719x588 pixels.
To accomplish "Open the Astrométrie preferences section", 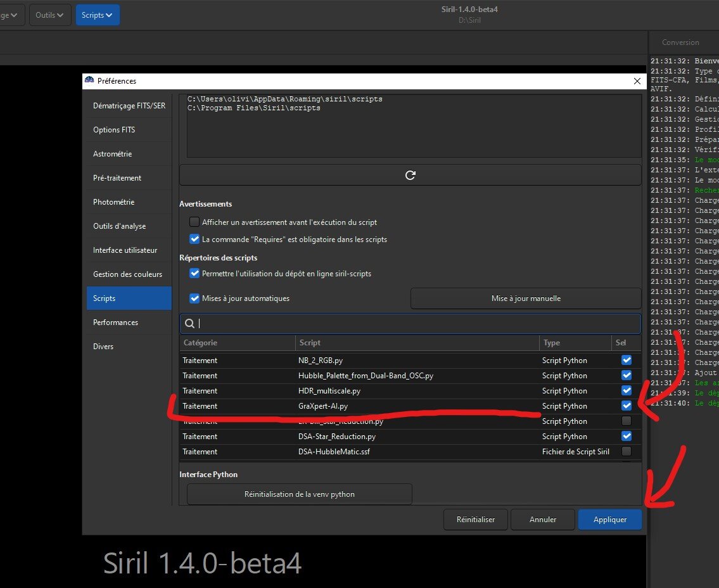I will (129, 153).
